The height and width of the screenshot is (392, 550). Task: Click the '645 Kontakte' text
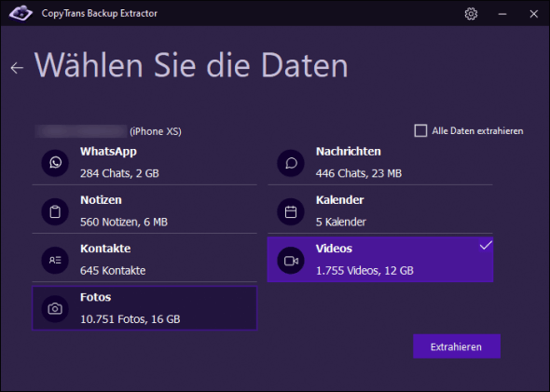click(113, 270)
